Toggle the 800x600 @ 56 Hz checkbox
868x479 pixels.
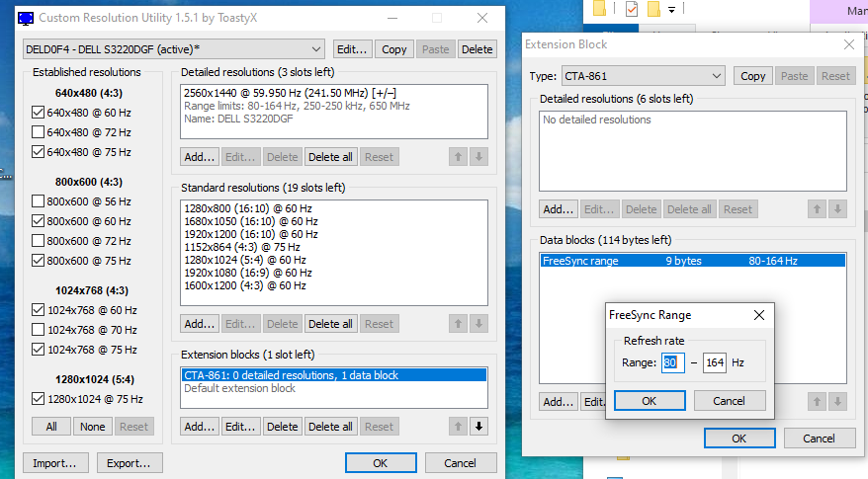pyautogui.click(x=39, y=201)
